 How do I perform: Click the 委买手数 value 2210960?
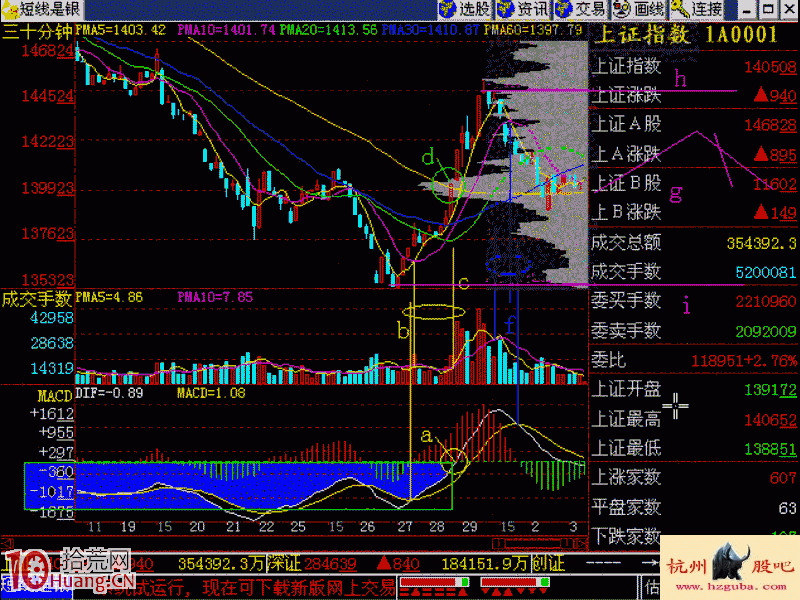766,302
